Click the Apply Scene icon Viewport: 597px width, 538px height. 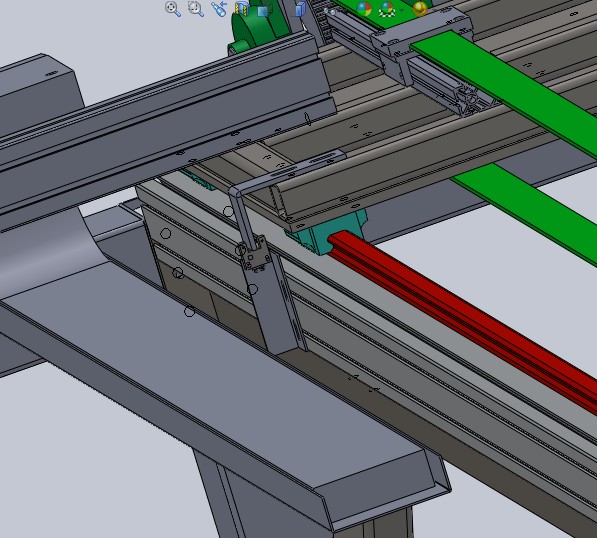(387, 9)
